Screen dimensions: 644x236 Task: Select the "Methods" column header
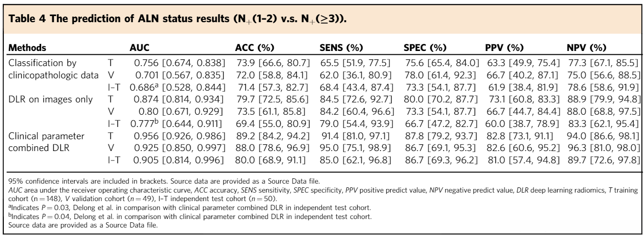[x=24, y=48]
